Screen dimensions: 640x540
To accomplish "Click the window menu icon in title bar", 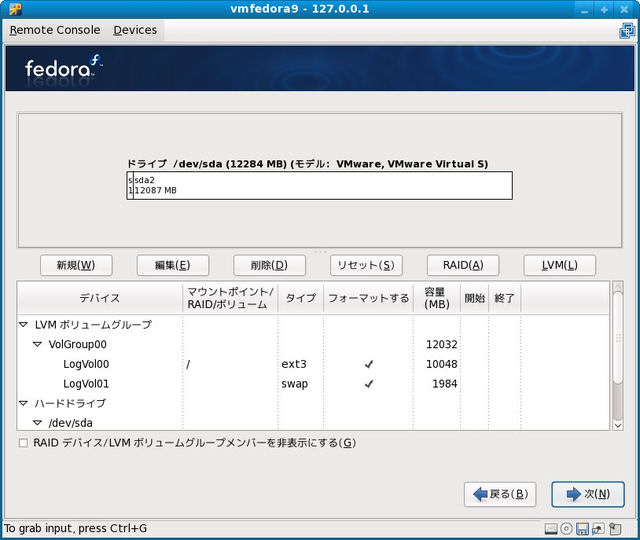I will tap(15, 9).
